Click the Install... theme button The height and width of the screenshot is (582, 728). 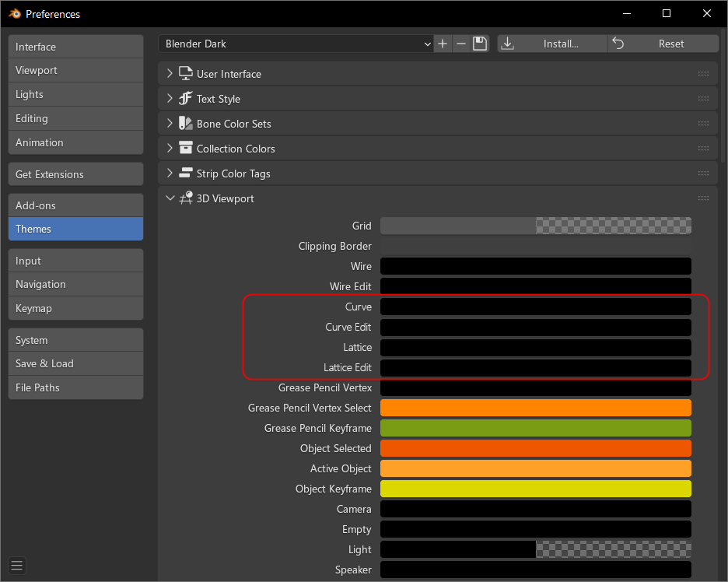click(x=552, y=44)
